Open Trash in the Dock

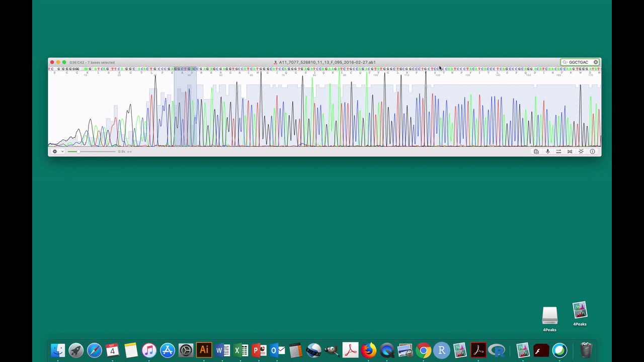[586, 350]
